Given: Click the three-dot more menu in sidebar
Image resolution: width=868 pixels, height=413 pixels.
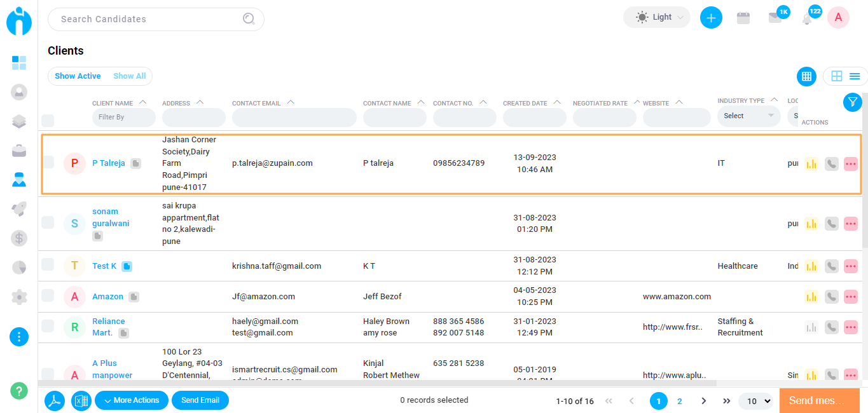Looking at the screenshot, I should tap(19, 337).
